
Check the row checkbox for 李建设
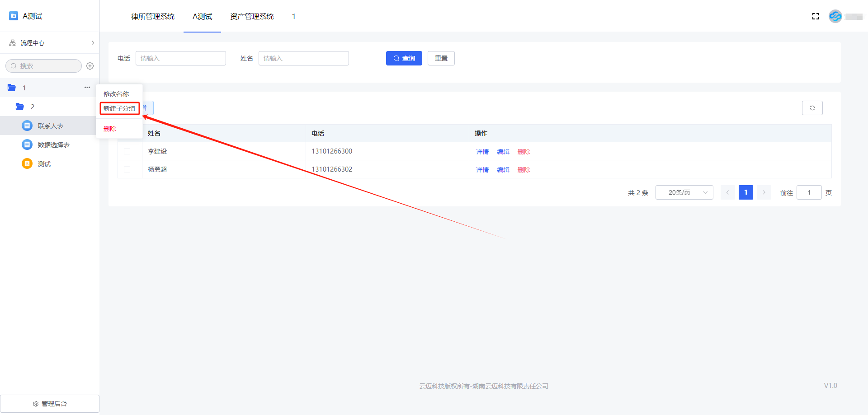[127, 151]
